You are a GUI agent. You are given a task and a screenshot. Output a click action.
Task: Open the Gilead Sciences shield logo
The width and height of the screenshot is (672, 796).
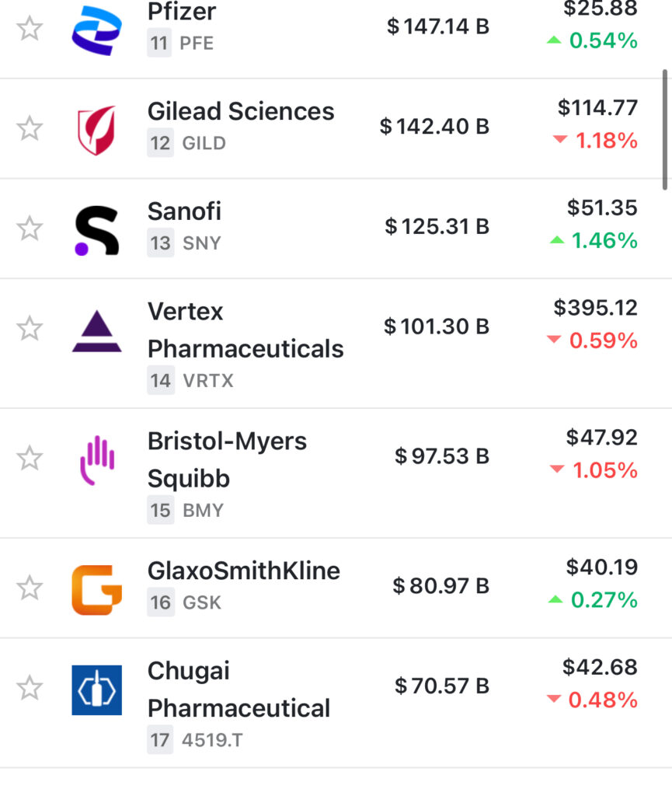(96, 130)
